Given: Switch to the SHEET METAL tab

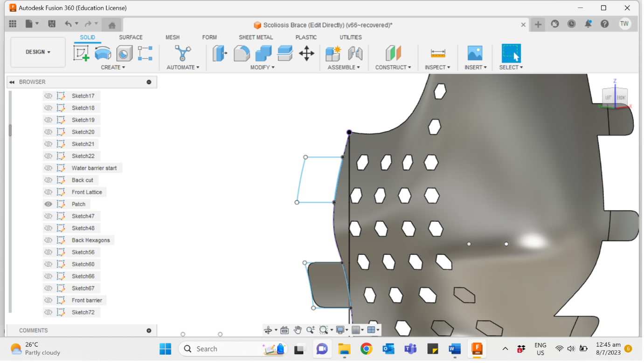Looking at the screenshot, I should coord(256,37).
